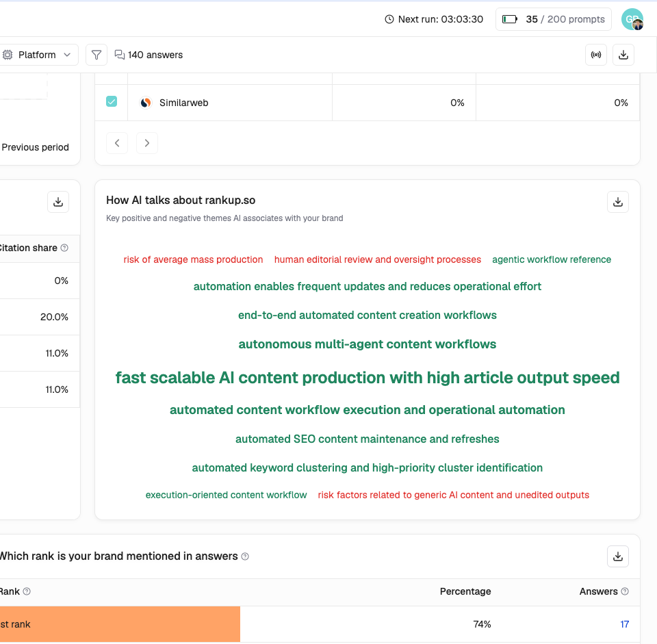Open the 17 answers link
Screen dimensions: 657x644
624,624
